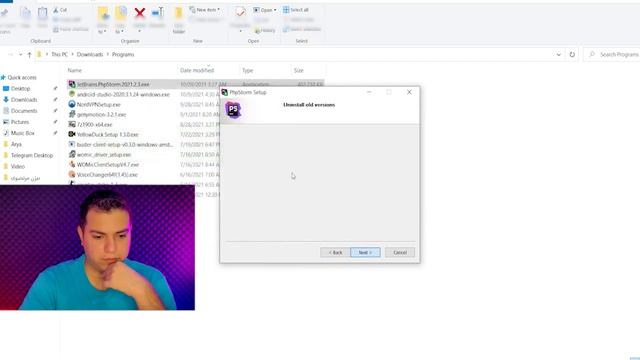Click the NordVPN file icon
The height and width of the screenshot is (360, 640).
tap(72, 104)
